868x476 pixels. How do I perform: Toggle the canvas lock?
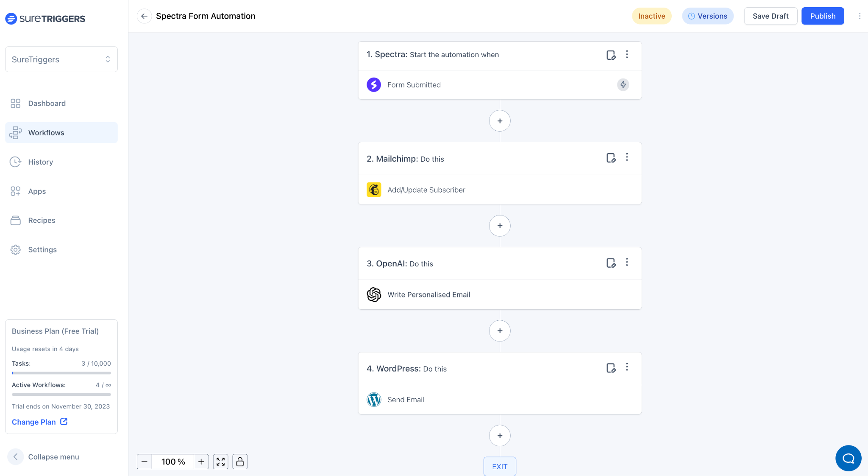pos(240,462)
